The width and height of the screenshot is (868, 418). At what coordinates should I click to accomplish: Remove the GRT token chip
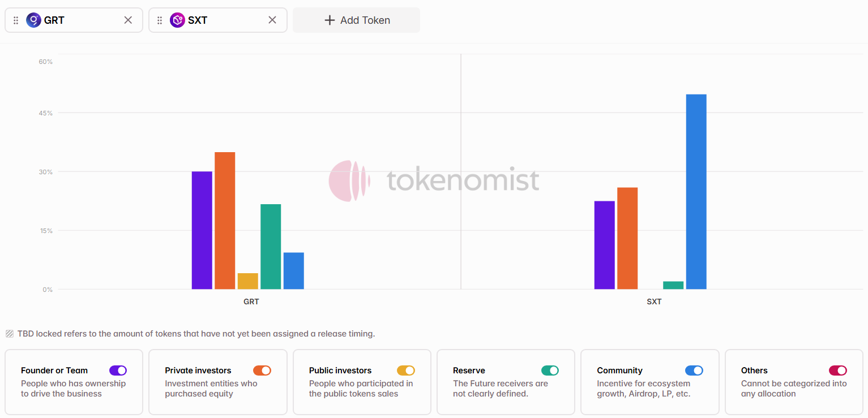[128, 20]
